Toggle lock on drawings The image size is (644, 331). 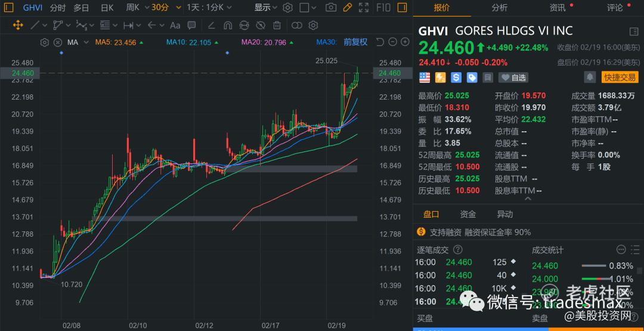pos(244,26)
